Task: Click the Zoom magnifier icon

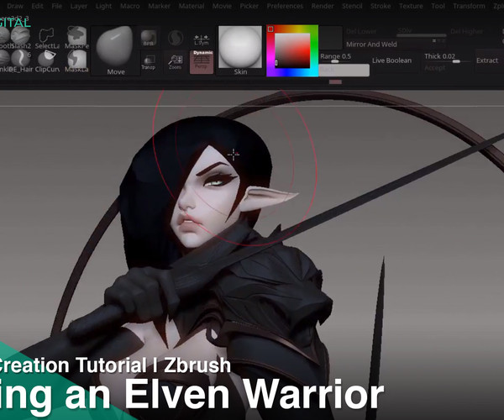Action: [176, 62]
